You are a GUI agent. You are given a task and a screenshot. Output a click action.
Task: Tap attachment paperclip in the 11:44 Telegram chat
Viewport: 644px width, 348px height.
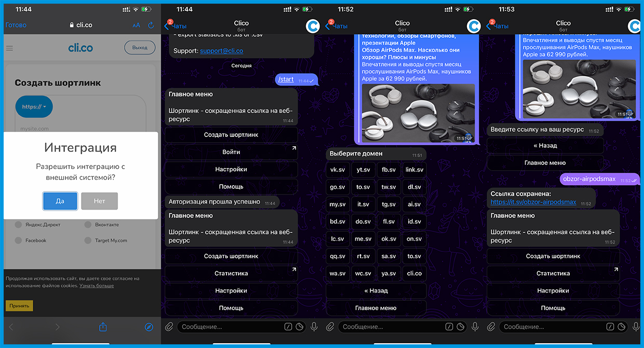point(169,327)
